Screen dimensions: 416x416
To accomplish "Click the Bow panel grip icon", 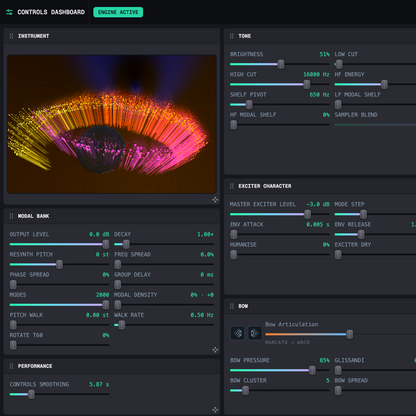I will click(232, 306).
